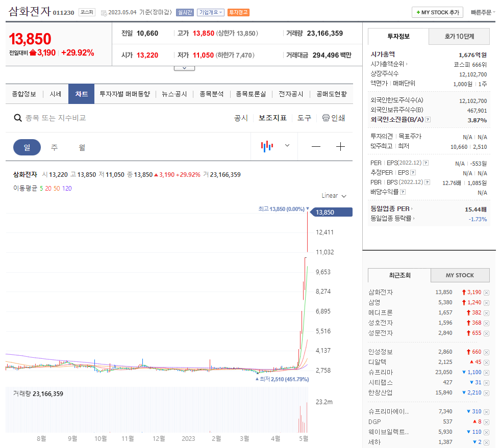
Task: Click help icon beside PER EPS(2022.12)
Action: point(426,163)
